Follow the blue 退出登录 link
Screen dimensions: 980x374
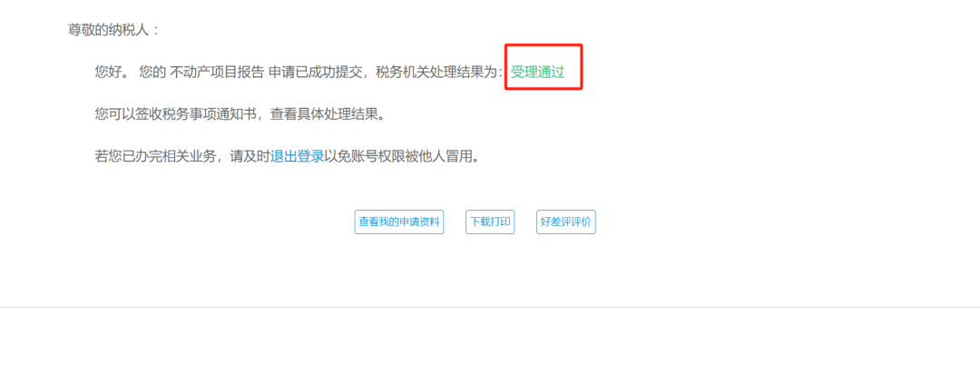297,157
